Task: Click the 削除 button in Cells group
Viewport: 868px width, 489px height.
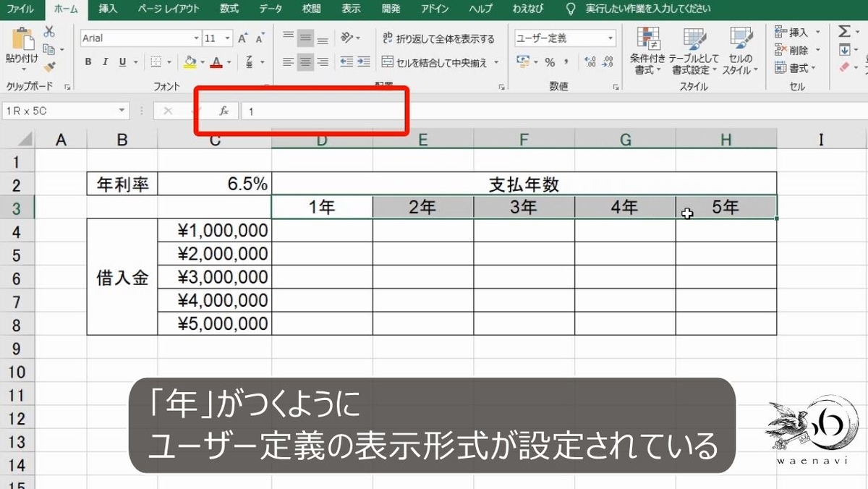Action: tap(797, 50)
